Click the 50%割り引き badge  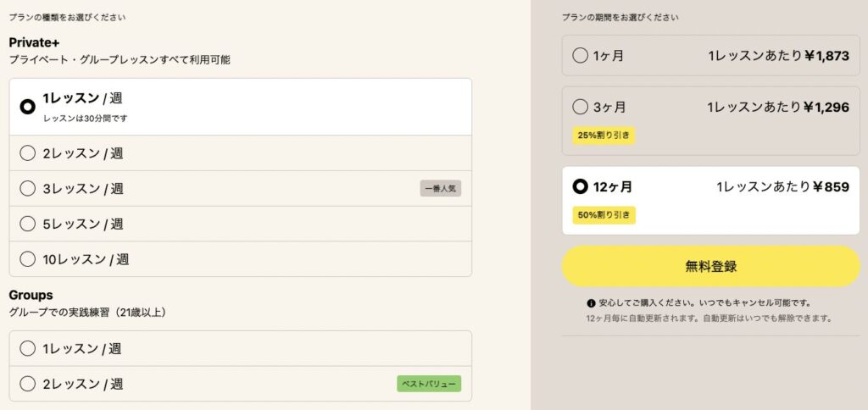click(x=604, y=215)
